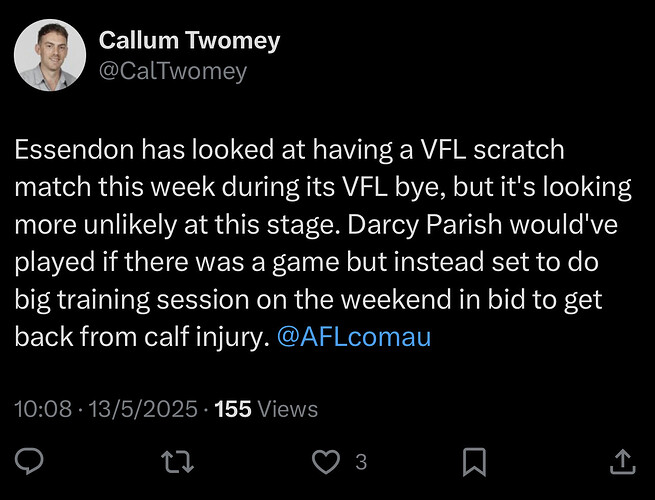Open Callum Twomey's profile photo
Screen dimensions: 655x500
pyautogui.click(x=49, y=56)
